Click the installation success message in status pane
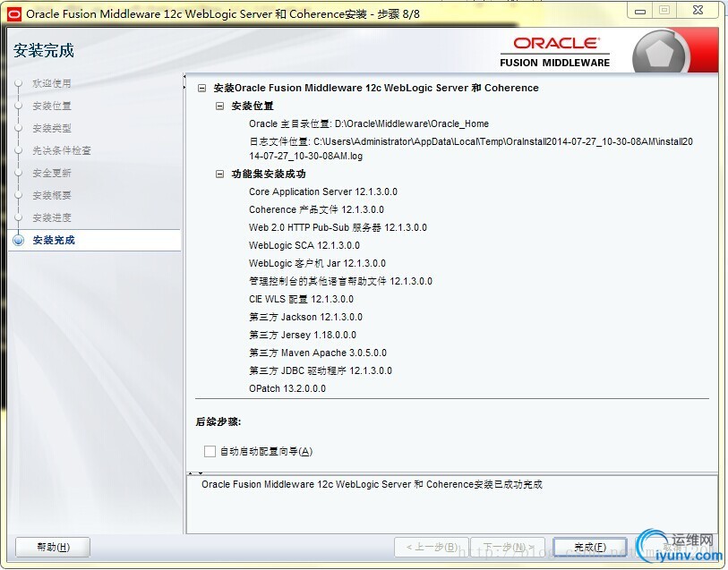This screenshot has width=728, height=570. pos(372,484)
